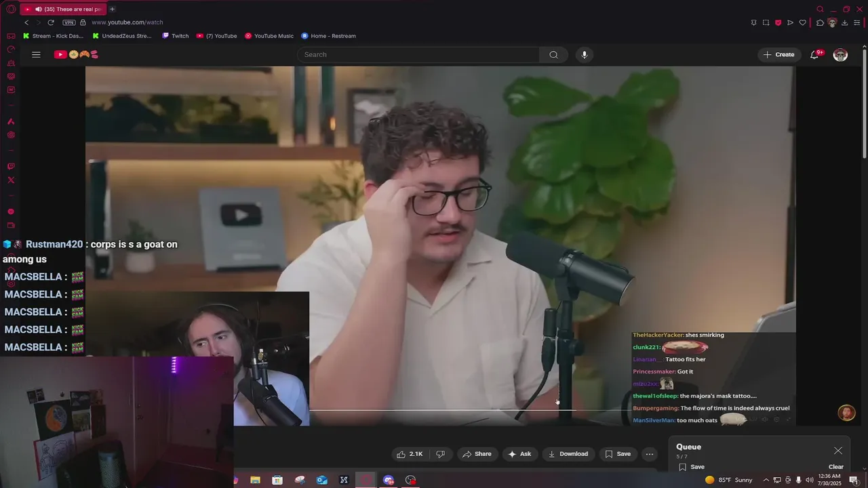Go back to the previous page
The width and height of the screenshot is (868, 488).
[x=26, y=22]
